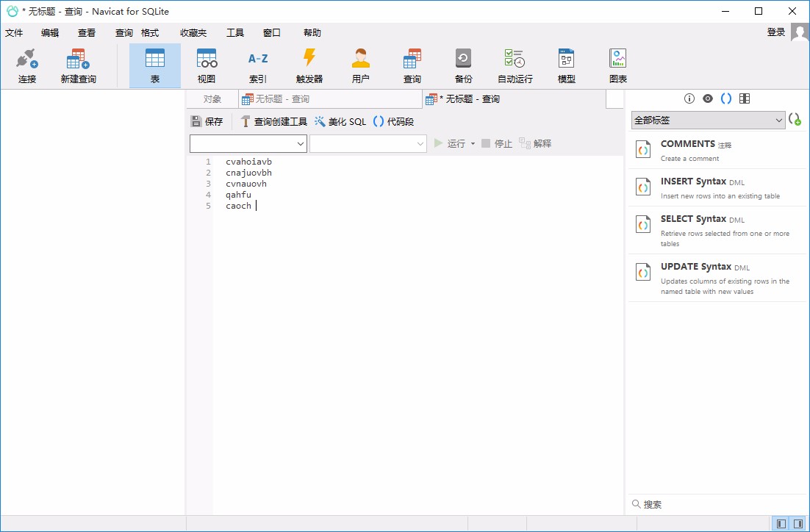Select the Table (表) toolbar icon
Screen dimensions: 810x532
coord(155,65)
